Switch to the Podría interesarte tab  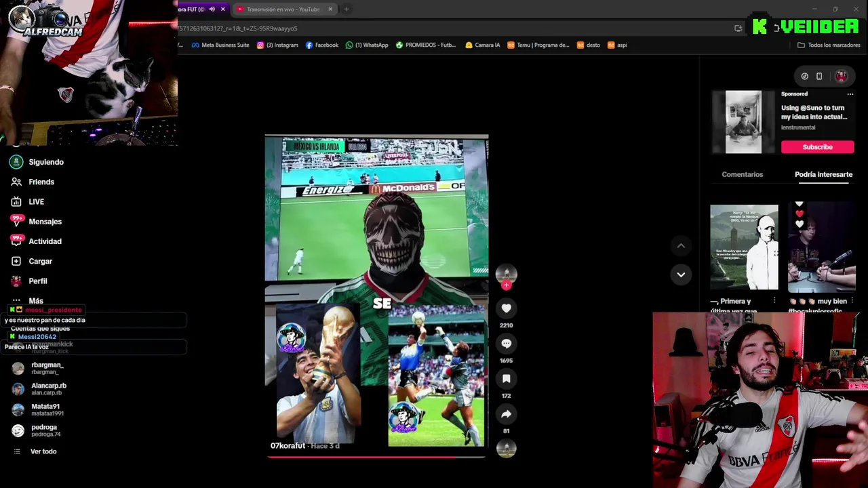(x=823, y=175)
